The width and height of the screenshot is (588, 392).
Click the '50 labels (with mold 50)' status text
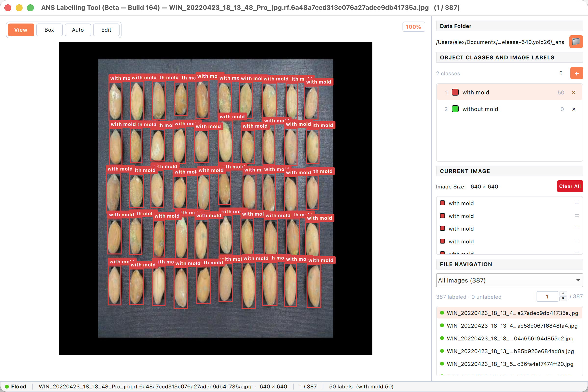(x=361, y=387)
